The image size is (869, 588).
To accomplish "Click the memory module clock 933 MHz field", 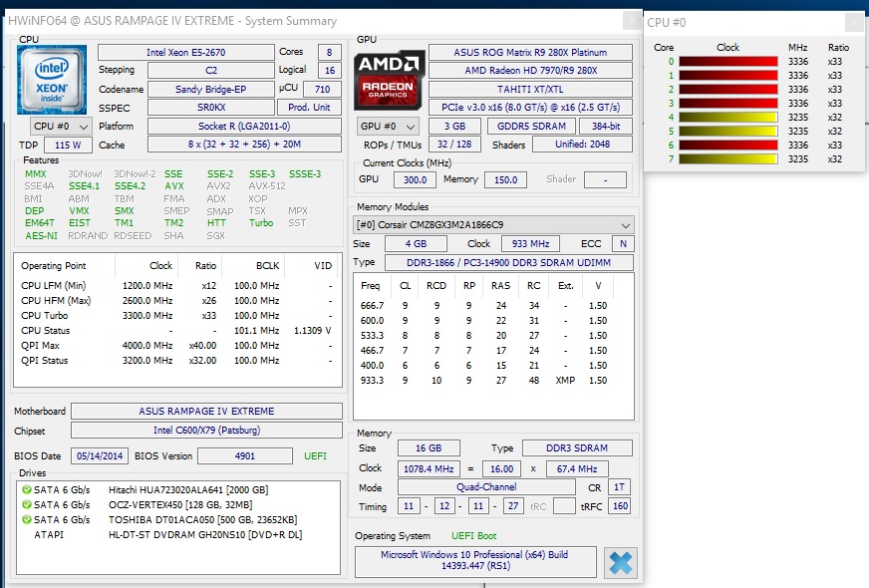I will coord(530,244).
